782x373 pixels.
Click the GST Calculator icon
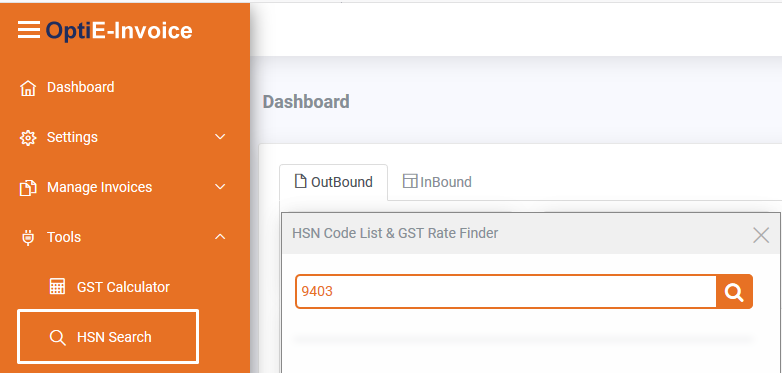(x=57, y=286)
